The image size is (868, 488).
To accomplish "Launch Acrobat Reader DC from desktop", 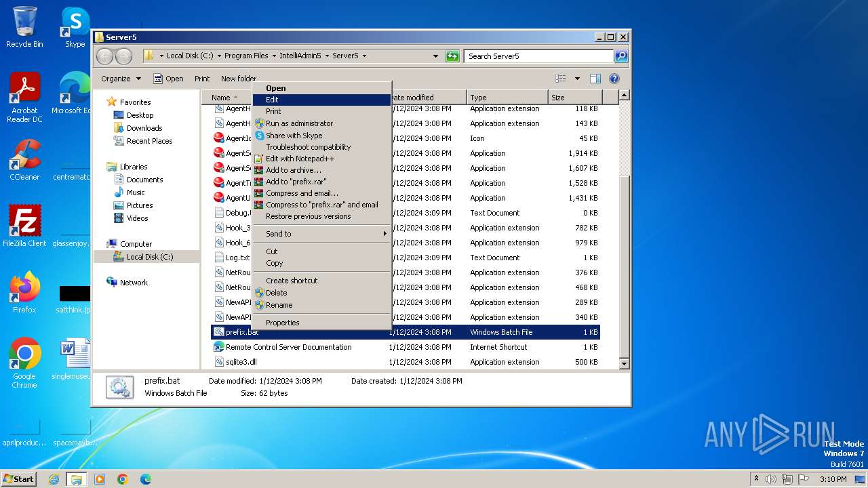I will (x=24, y=98).
